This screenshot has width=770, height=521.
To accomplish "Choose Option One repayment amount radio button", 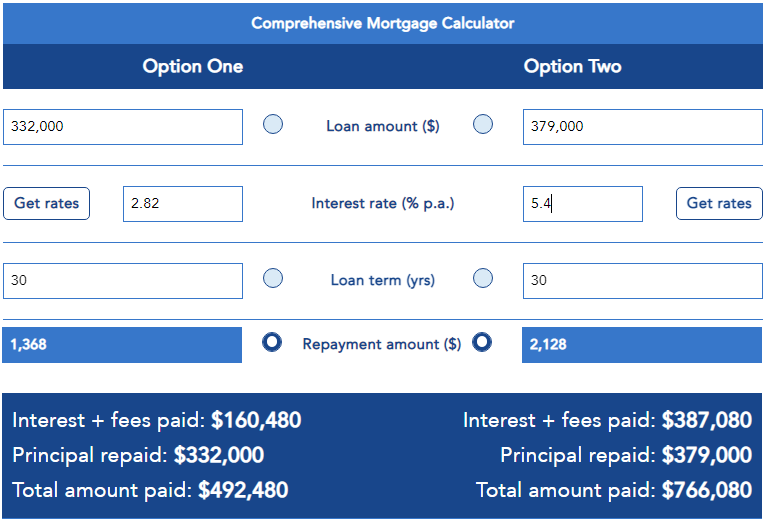I will pyautogui.click(x=272, y=342).
